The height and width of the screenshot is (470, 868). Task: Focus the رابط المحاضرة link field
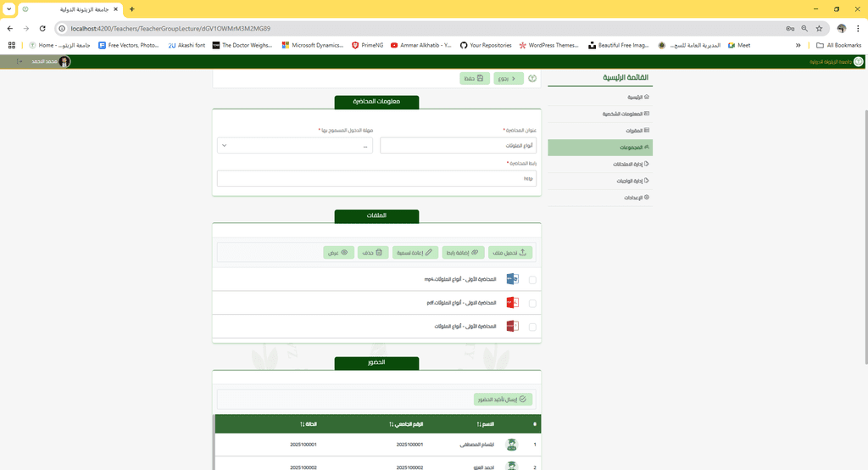376,178
